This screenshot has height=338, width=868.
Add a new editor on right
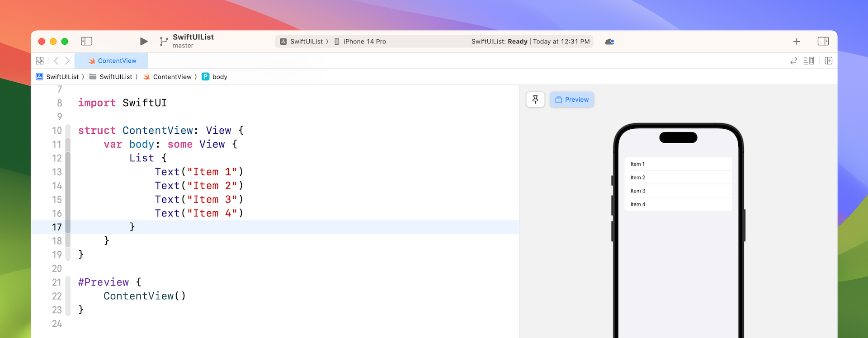point(829,61)
